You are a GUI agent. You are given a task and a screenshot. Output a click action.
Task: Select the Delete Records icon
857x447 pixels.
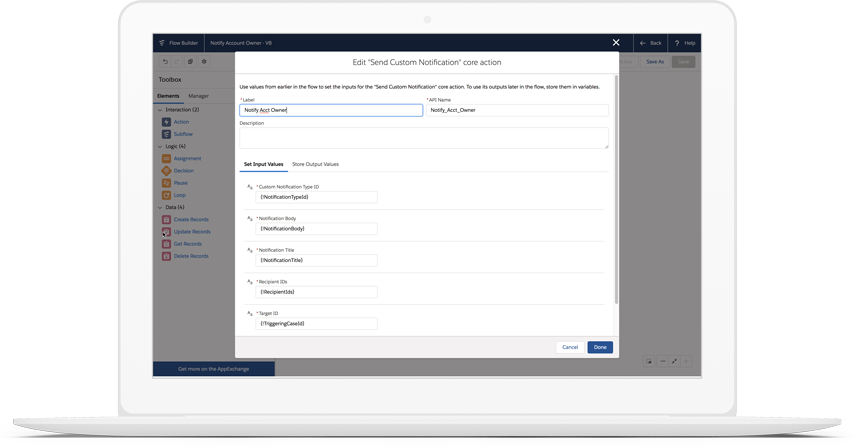(166, 256)
